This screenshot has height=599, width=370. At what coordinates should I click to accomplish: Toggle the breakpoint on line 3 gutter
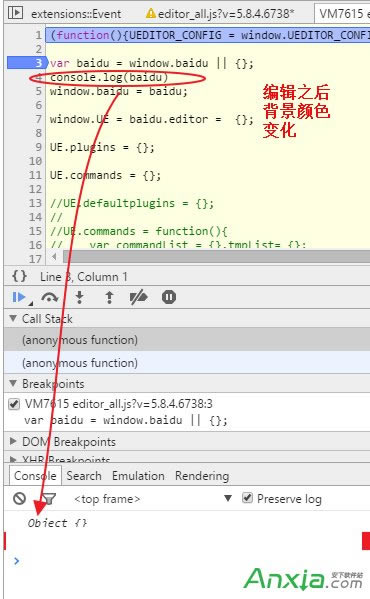pyautogui.click(x=27, y=63)
